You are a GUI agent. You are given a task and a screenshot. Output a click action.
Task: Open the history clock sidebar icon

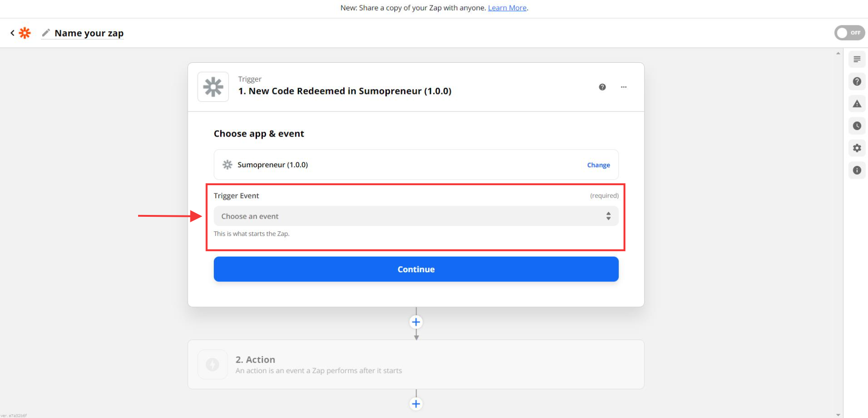click(x=857, y=126)
